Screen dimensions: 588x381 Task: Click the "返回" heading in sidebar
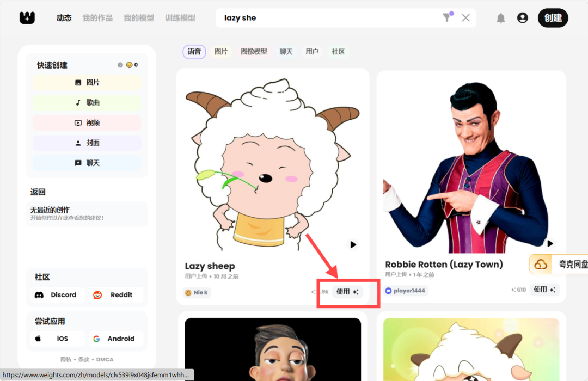pyautogui.click(x=38, y=192)
